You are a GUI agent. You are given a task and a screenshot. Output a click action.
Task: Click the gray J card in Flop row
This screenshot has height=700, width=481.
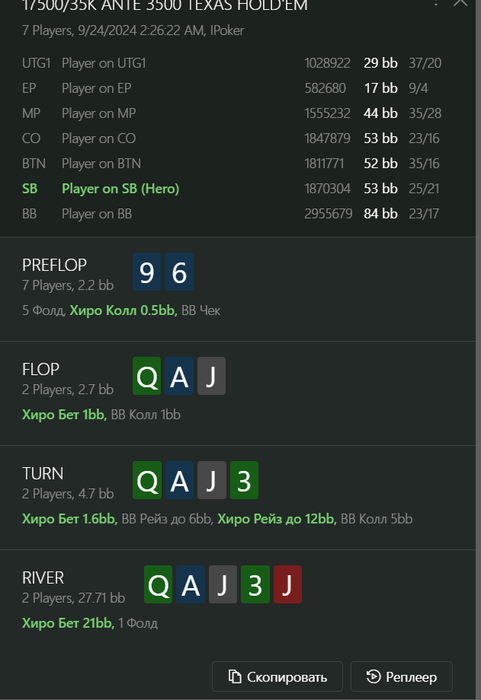coord(211,376)
